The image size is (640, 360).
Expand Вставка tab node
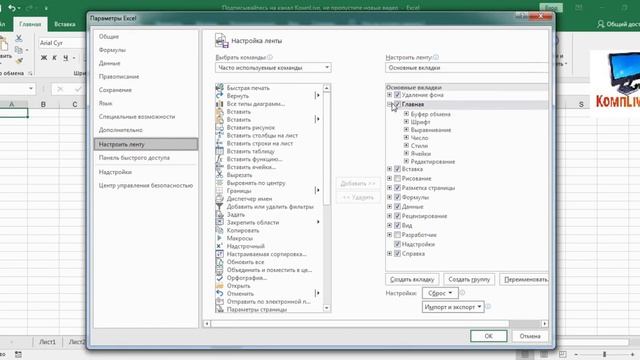[x=389, y=169]
